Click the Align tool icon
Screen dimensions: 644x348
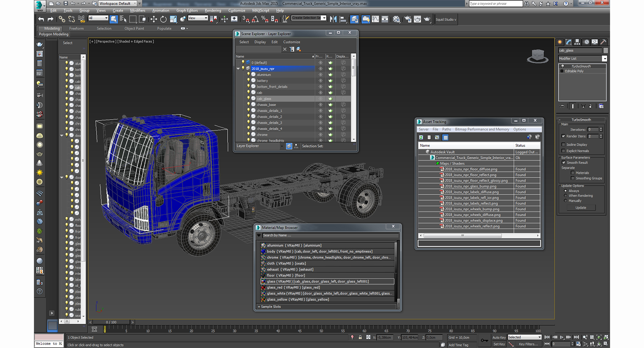343,19
